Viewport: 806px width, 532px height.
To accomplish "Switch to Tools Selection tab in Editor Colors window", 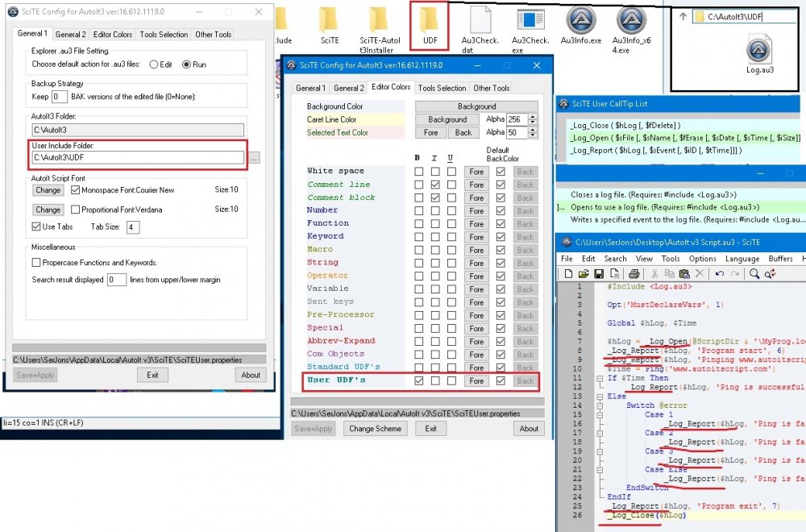I will coord(442,88).
